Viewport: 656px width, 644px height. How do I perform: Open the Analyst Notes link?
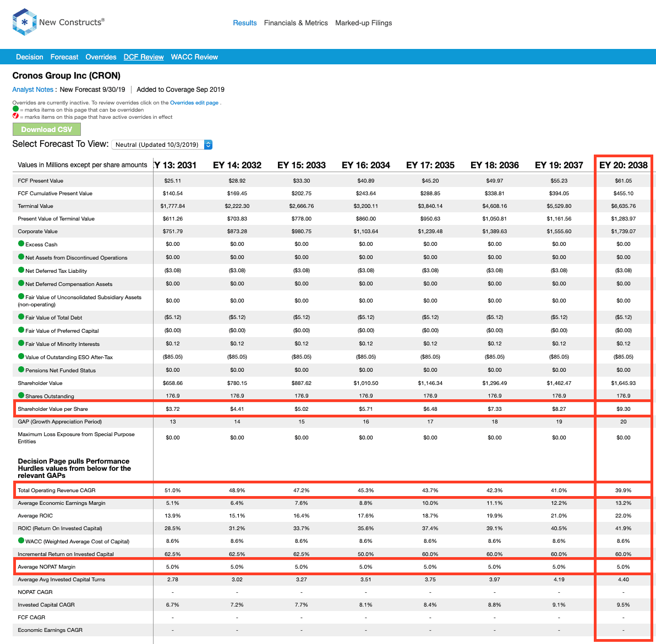coord(32,90)
